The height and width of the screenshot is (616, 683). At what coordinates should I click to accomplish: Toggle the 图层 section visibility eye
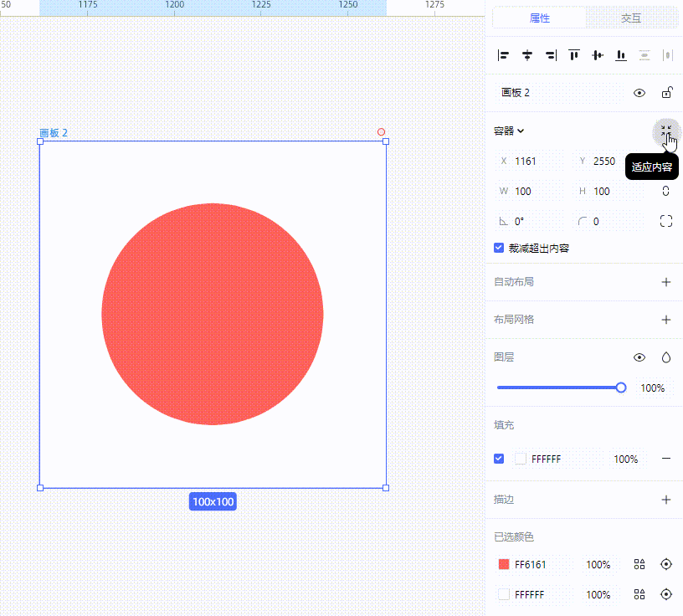coord(639,357)
